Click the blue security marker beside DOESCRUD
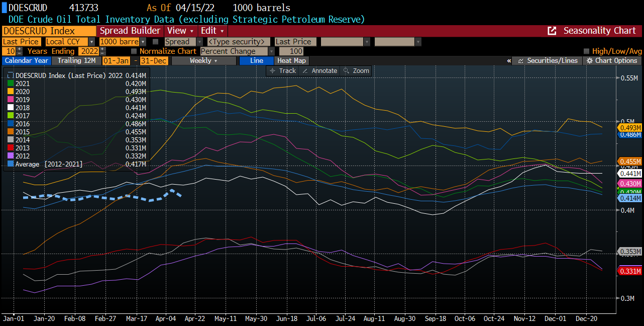 click(4, 8)
